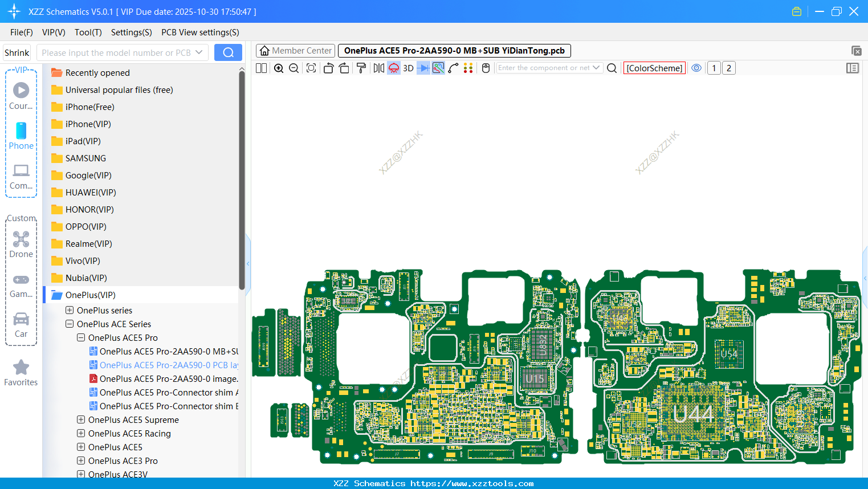
Task: Switch to board layer 1
Action: 714,68
